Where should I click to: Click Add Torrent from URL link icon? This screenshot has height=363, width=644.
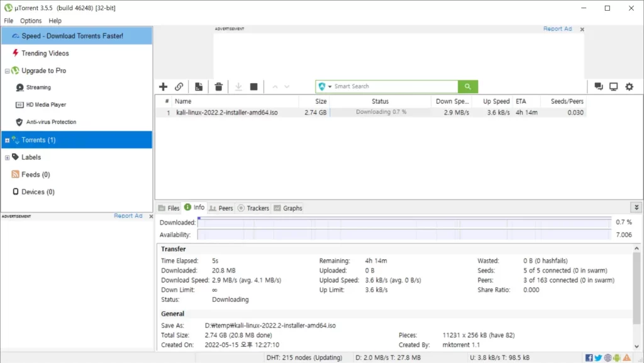coord(179,87)
